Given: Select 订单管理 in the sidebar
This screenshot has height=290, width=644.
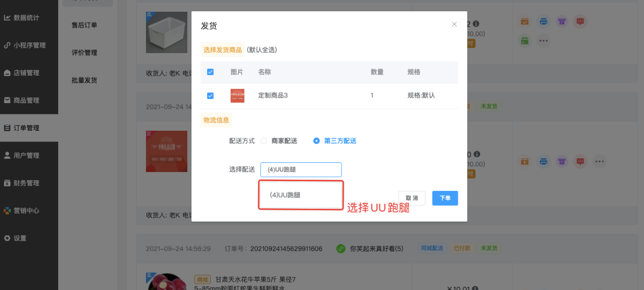Looking at the screenshot, I should [29, 128].
